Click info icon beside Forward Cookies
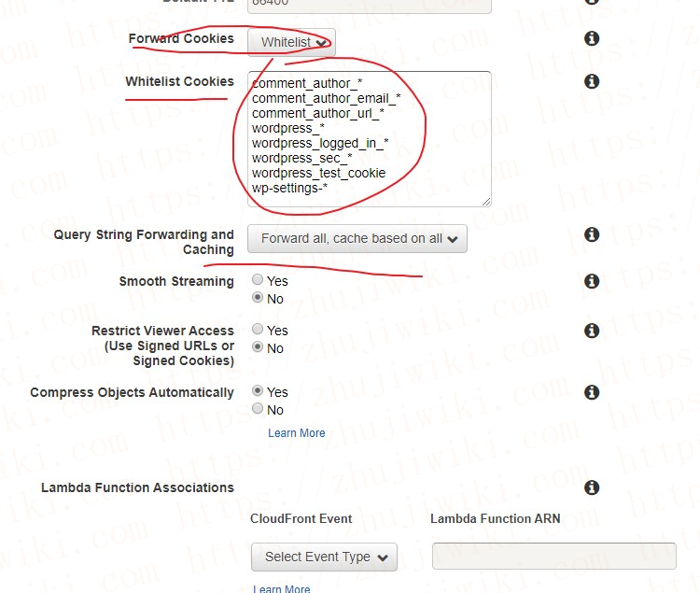The image size is (700, 593). (592, 38)
